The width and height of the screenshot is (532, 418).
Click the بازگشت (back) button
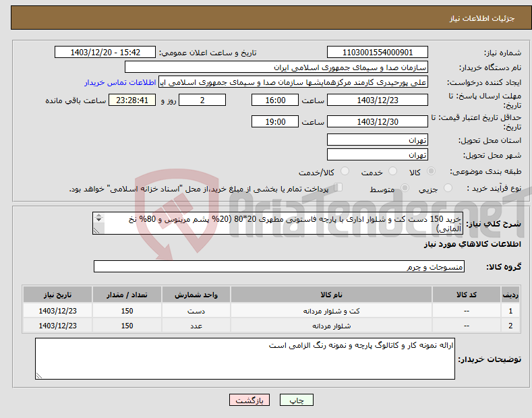(x=249, y=400)
